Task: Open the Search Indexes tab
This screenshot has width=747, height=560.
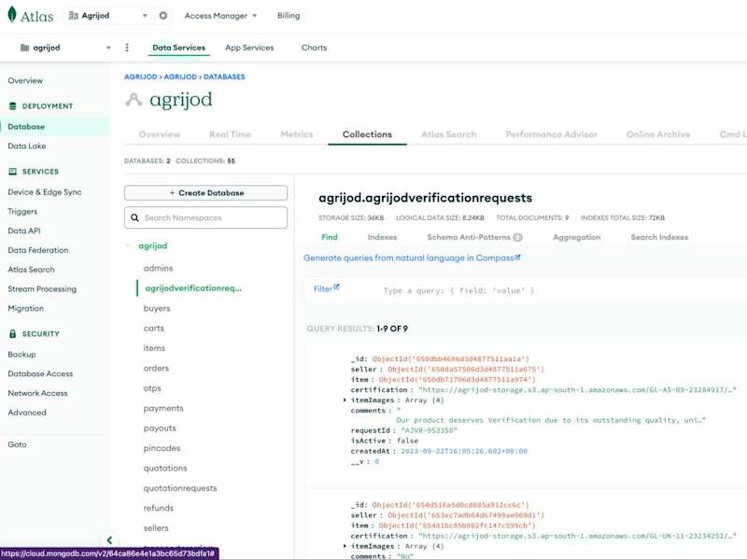Action: pyautogui.click(x=659, y=237)
